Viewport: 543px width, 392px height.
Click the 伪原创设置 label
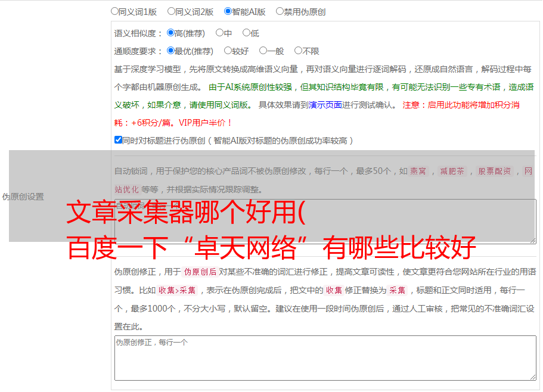[23, 197]
